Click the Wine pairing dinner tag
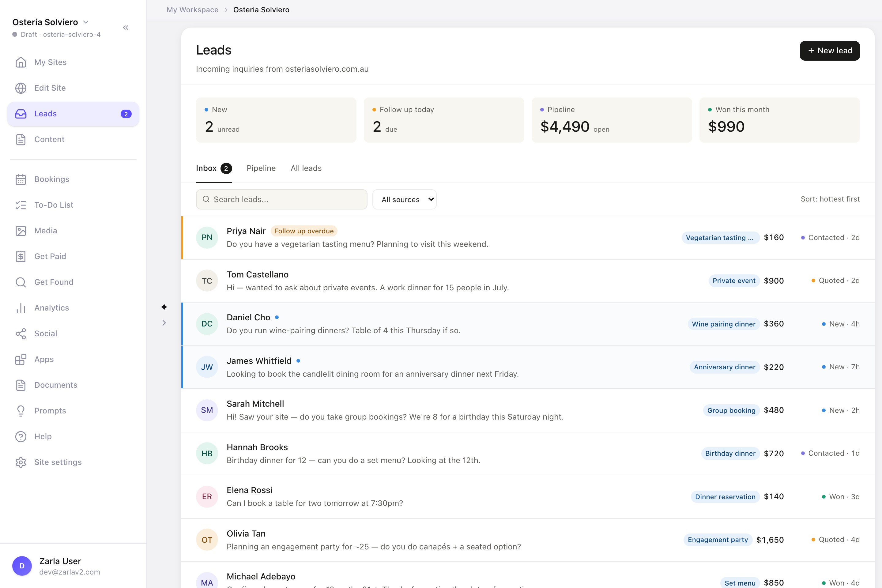882x588 pixels. pyautogui.click(x=723, y=324)
